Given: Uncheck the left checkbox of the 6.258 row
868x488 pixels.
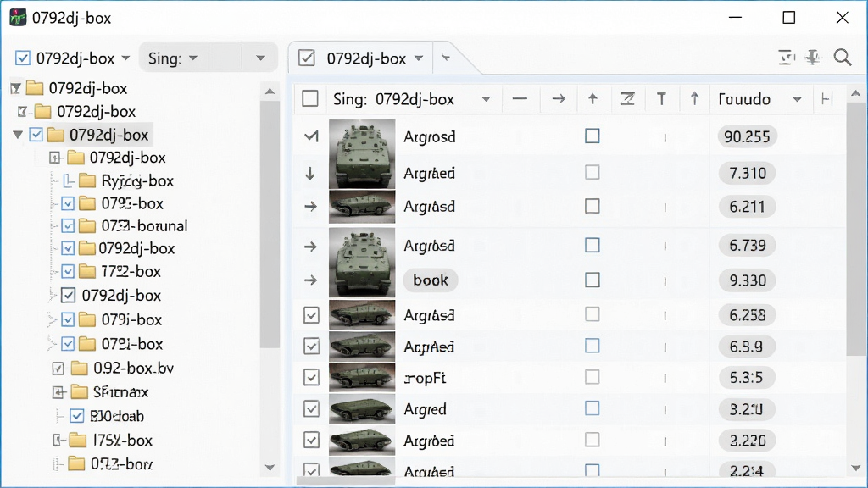Looking at the screenshot, I should pyautogui.click(x=311, y=315).
